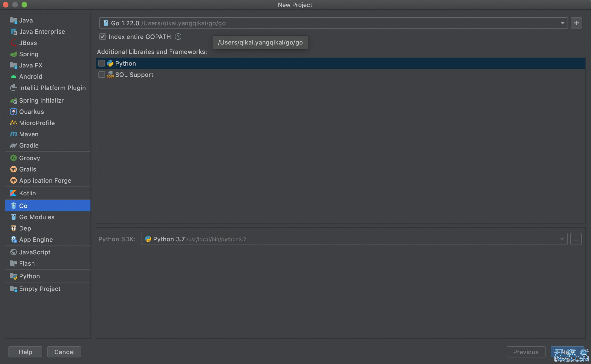Click the Empty Project label
591x364 pixels.
(40, 289)
